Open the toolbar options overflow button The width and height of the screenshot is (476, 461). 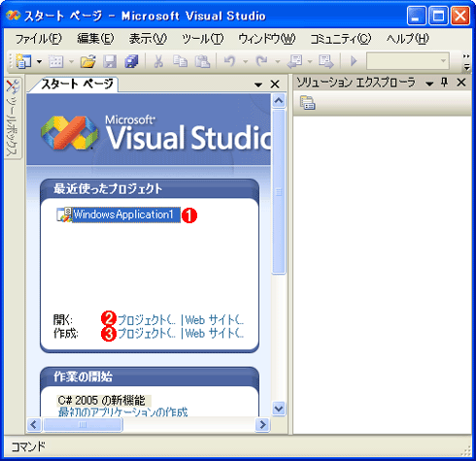[x=466, y=61]
